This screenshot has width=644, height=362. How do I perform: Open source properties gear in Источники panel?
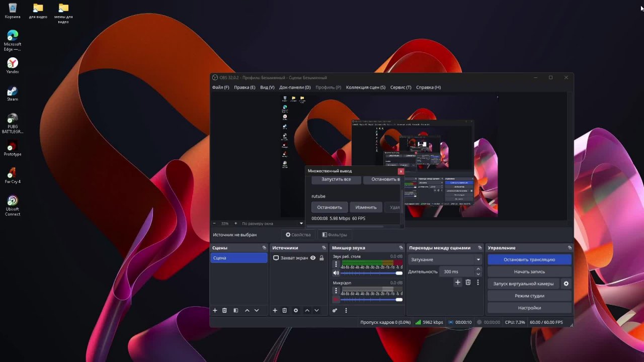296,311
